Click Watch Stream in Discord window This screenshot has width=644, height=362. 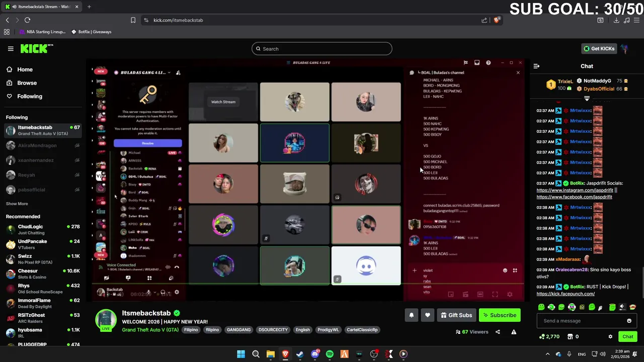pyautogui.click(x=223, y=102)
